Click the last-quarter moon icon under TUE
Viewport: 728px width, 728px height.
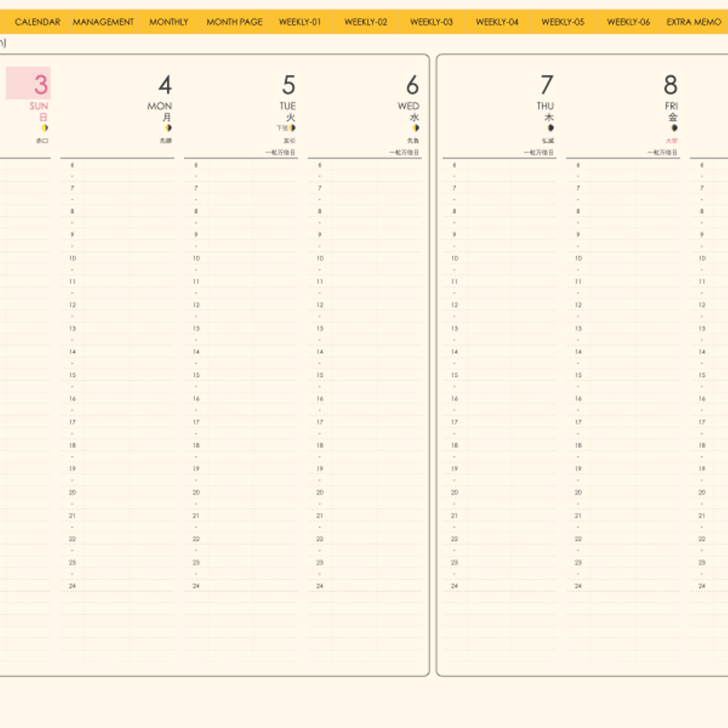[292, 127]
